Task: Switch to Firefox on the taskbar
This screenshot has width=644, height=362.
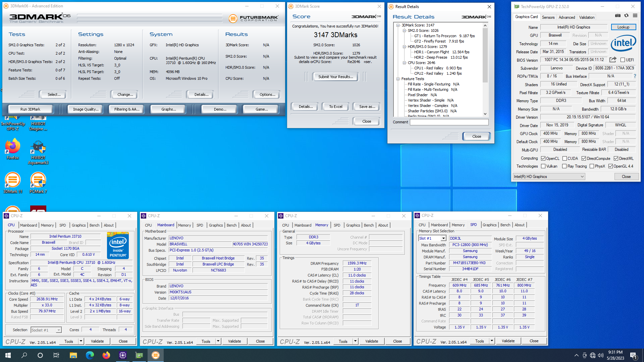Action: pyautogui.click(x=106, y=355)
